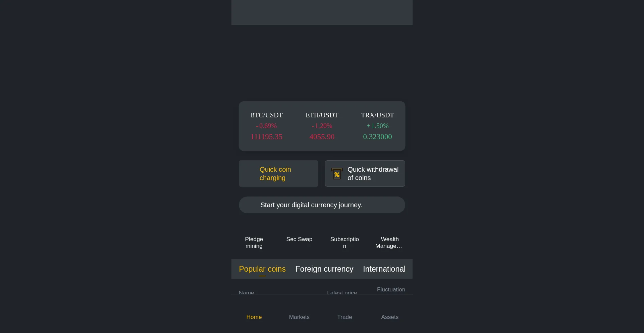Screen dimensions: 644x333
Task: Switch to the Foreign currency tab
Action: tap(324, 269)
